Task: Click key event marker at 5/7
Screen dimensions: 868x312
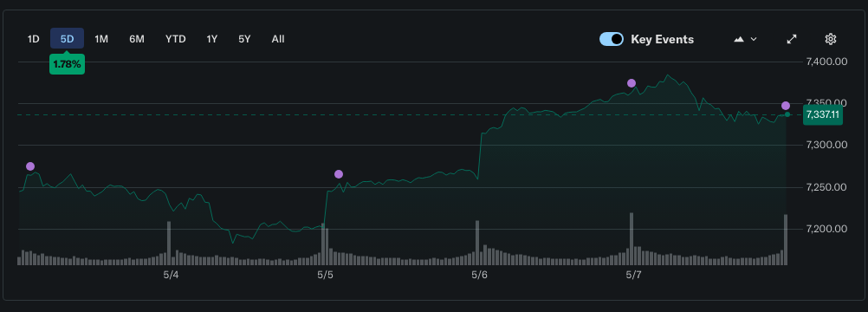Action: (x=632, y=83)
